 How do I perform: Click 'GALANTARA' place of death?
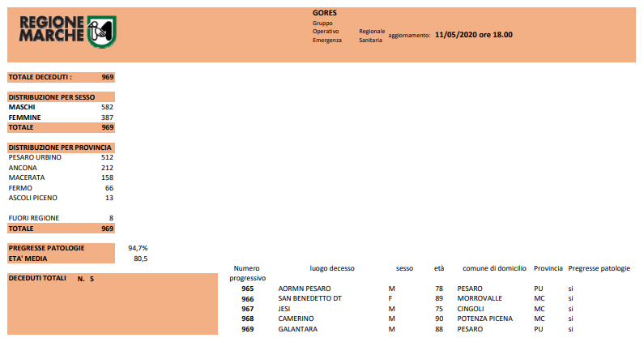point(298,329)
